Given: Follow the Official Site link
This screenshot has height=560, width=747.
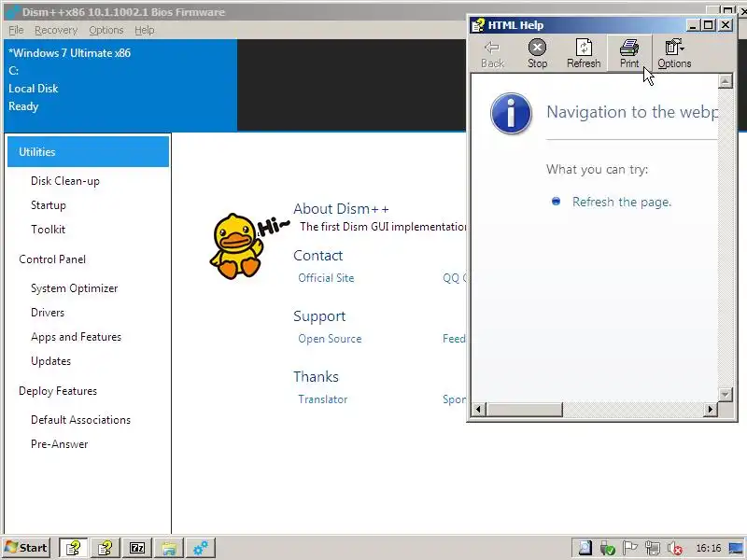Looking at the screenshot, I should coord(326,278).
